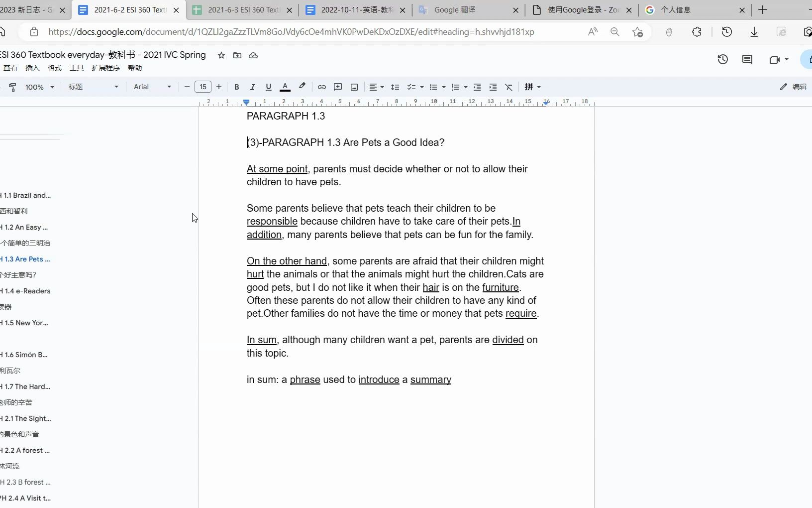This screenshot has width=812, height=508.
Task: Insert image toolbar icon
Action: click(354, 87)
